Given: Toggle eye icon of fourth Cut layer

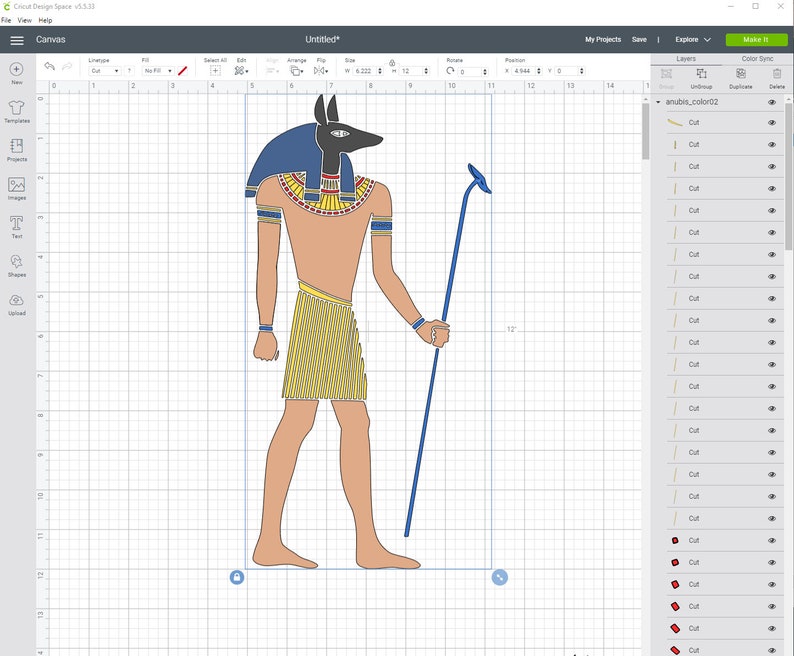Looking at the screenshot, I should (x=772, y=188).
